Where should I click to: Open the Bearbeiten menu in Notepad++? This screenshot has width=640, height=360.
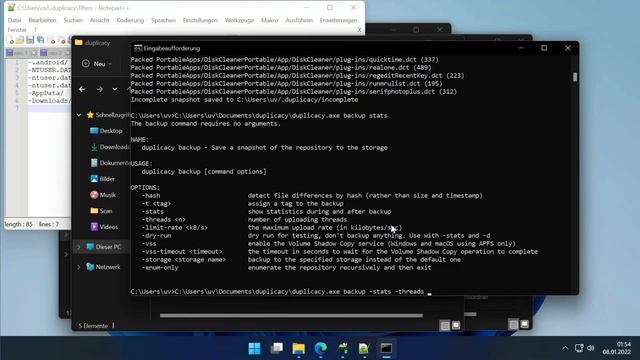pos(42,20)
